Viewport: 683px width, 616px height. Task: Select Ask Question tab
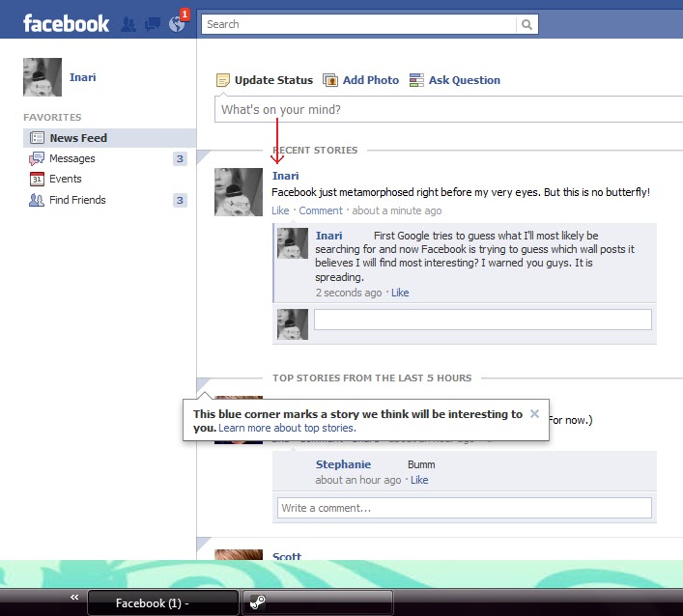tap(455, 80)
